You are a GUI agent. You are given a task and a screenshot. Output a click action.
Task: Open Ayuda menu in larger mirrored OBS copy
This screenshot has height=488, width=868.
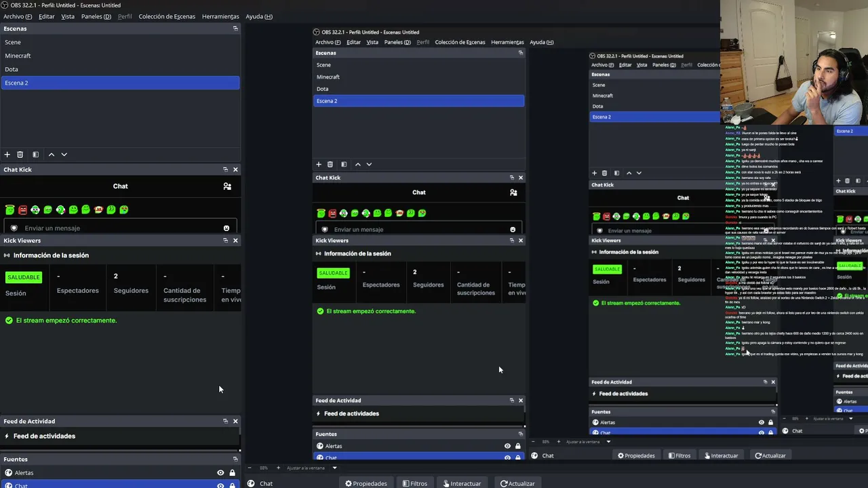542,42
